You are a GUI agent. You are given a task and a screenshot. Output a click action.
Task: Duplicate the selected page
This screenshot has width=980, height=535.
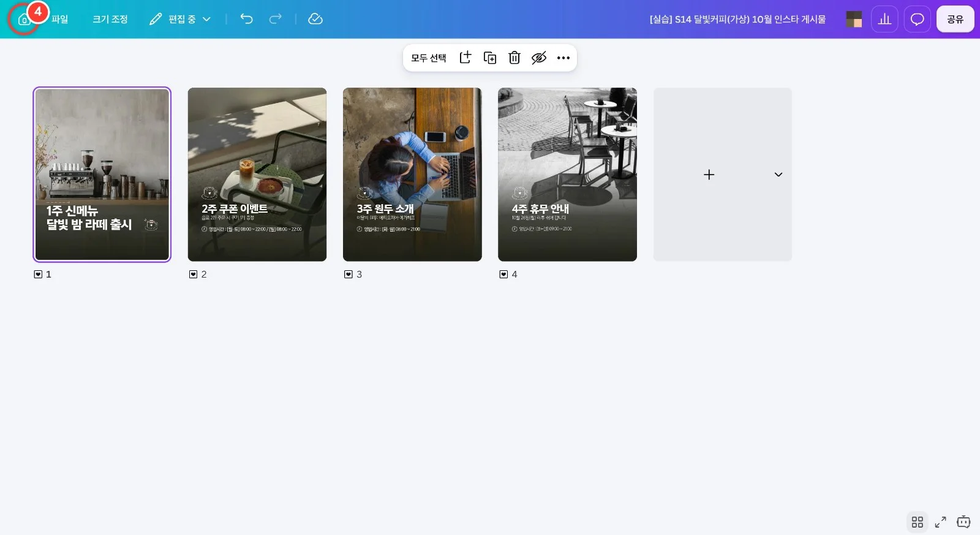(x=490, y=58)
